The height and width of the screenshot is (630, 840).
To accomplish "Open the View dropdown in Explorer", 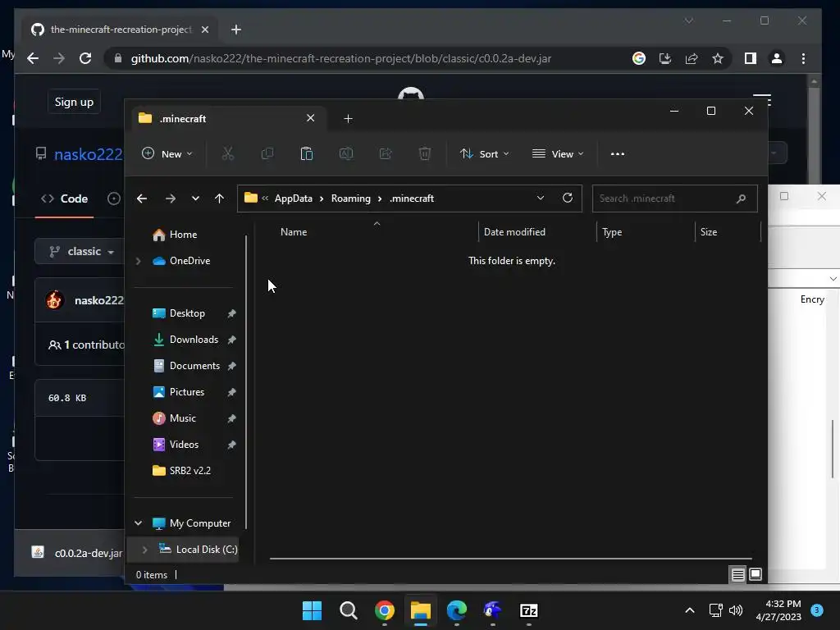I will click(x=558, y=153).
